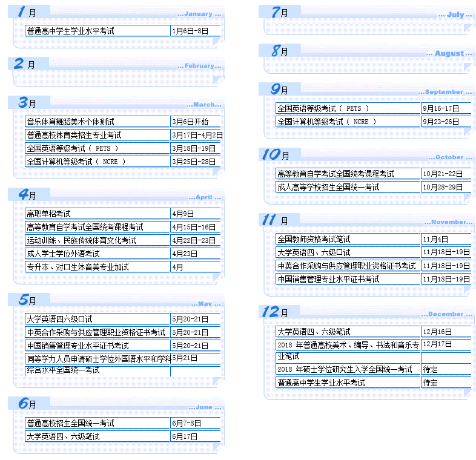Click date cell 12月17日
The image size is (476, 460).
pyautogui.click(x=446, y=344)
